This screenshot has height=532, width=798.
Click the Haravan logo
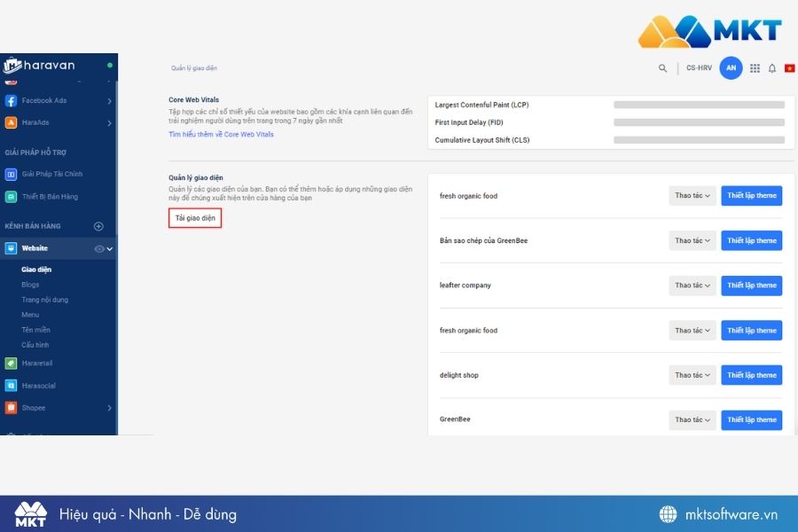[x=40, y=66]
